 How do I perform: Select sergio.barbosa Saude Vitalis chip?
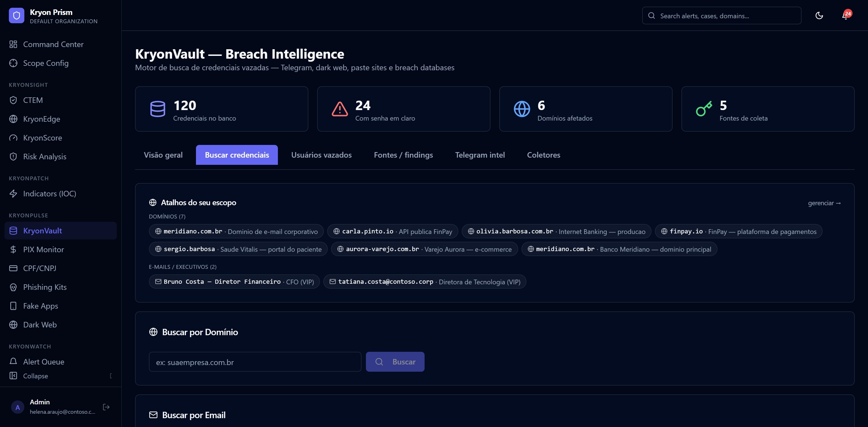238,249
